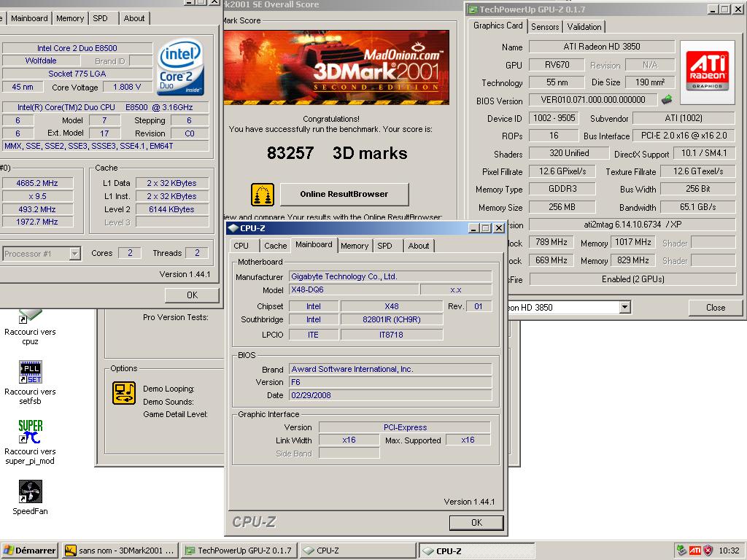Click the multiplier value x 9.5
Screen dimensions: 747x560
(x=37, y=196)
